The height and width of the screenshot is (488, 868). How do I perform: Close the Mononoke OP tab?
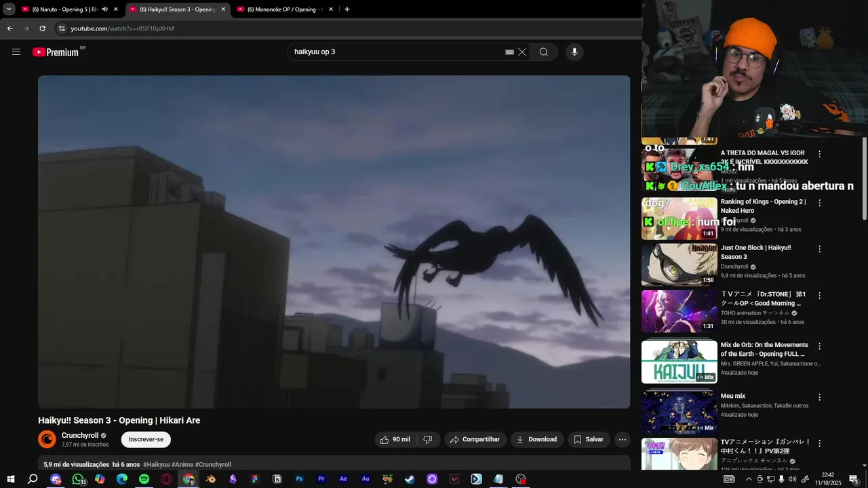330,9
